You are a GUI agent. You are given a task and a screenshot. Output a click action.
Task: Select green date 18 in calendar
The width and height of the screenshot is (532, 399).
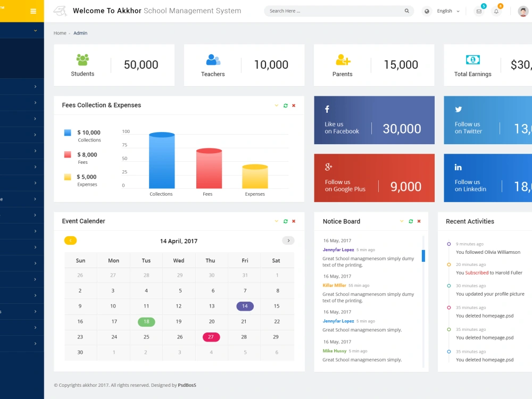coord(146,322)
